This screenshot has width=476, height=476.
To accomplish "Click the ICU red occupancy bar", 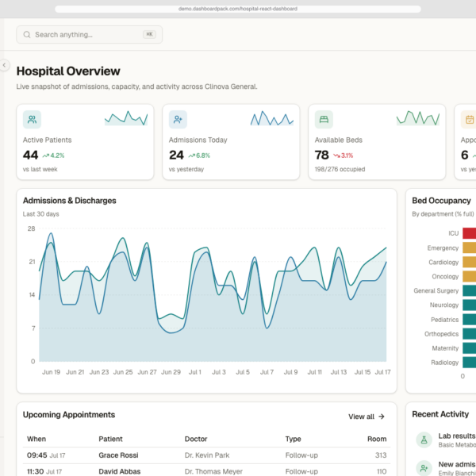I will tap(470, 233).
